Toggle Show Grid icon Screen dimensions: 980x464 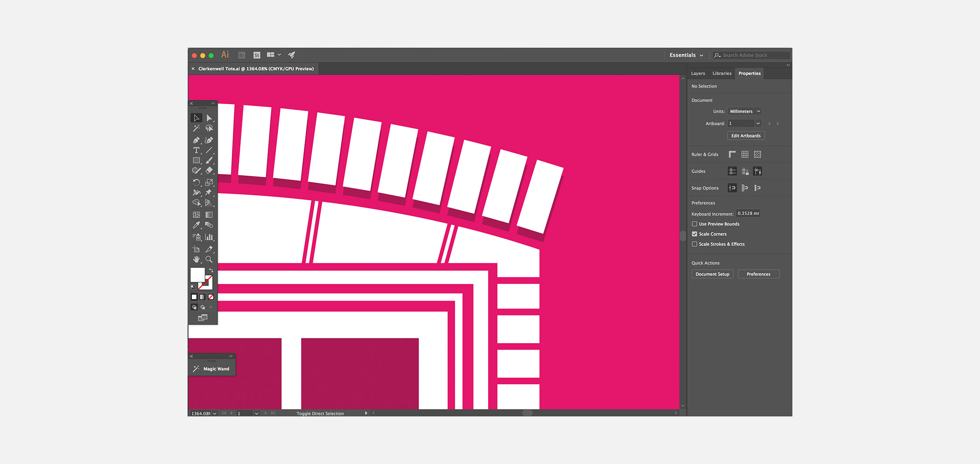coord(745,155)
